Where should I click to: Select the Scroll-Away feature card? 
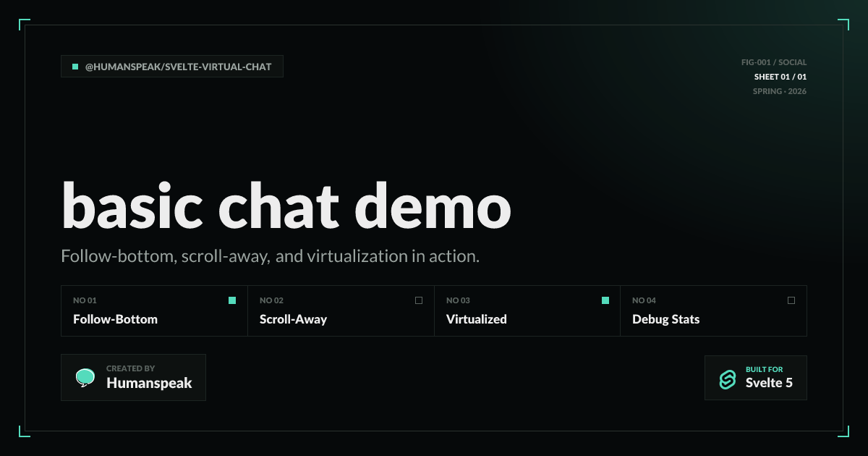341,311
